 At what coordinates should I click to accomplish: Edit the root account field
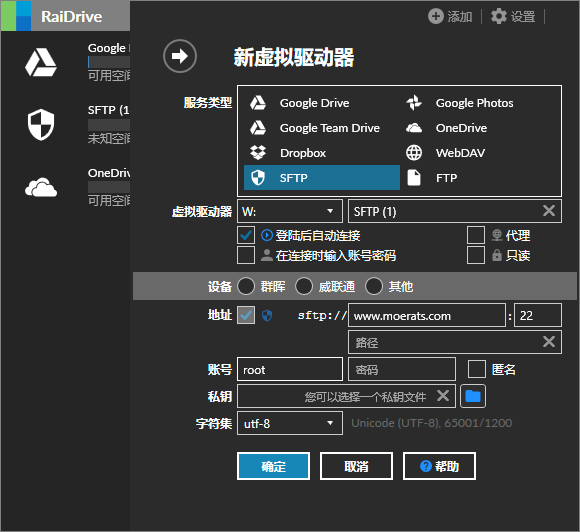click(290, 369)
